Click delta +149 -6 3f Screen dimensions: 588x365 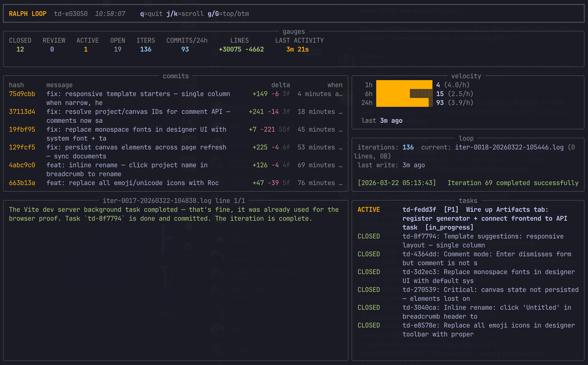tap(271, 94)
